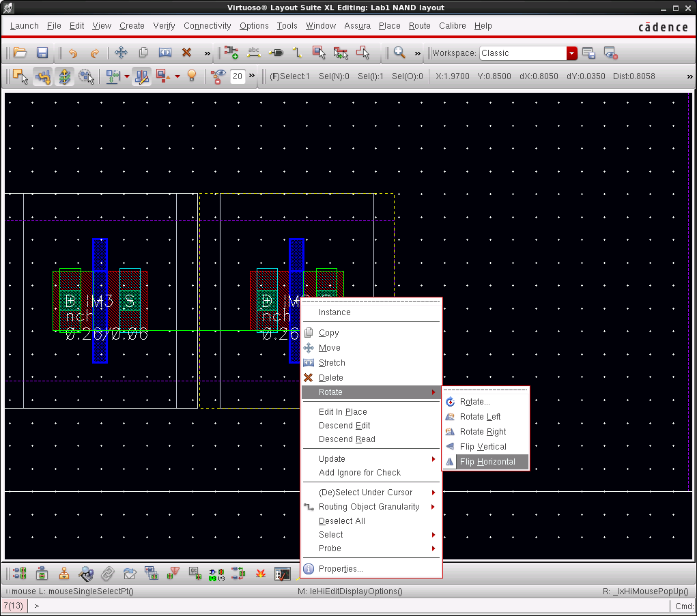The image size is (697, 616).
Task: Click the Zoom magnifier toolbar icon
Action: (399, 53)
